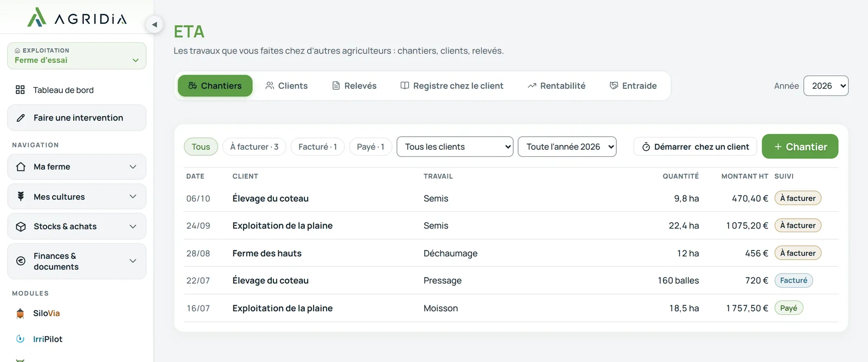Screen dimensions: 868x362
Task: Click the euro icon beside Finances & documents
Action: [x=21, y=261]
